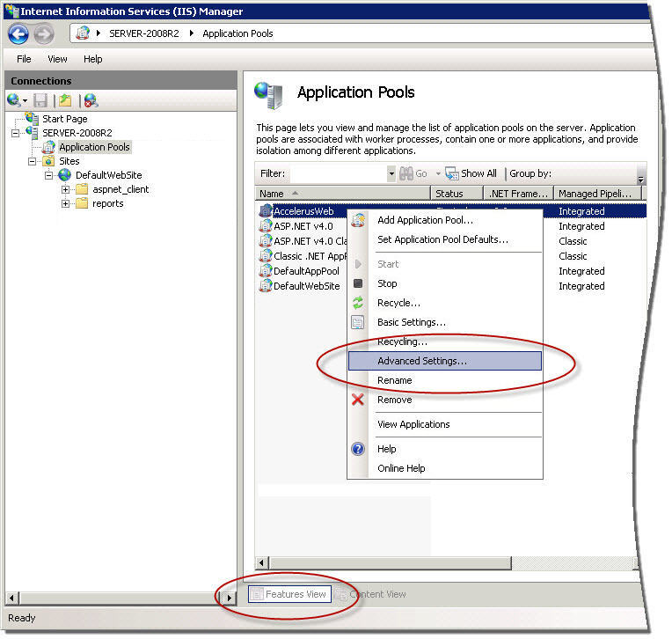
Task: Choose Advanced Settings from context menu
Action: click(x=444, y=361)
